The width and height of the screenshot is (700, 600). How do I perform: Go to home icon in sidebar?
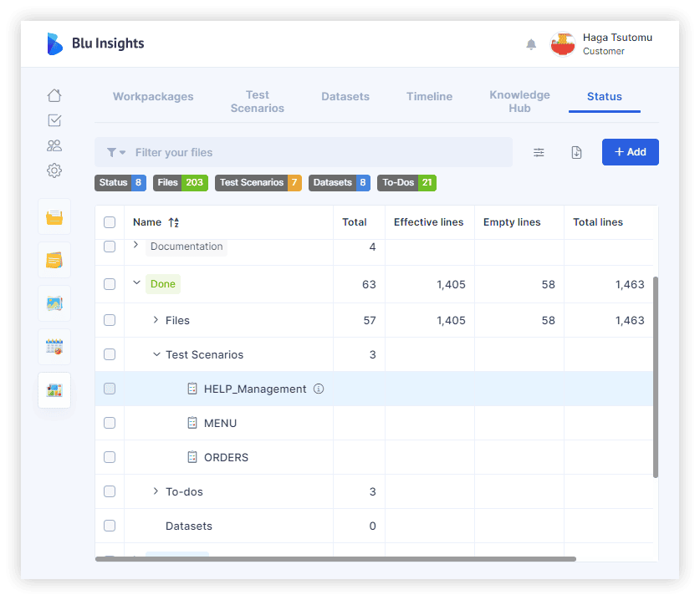point(54,95)
